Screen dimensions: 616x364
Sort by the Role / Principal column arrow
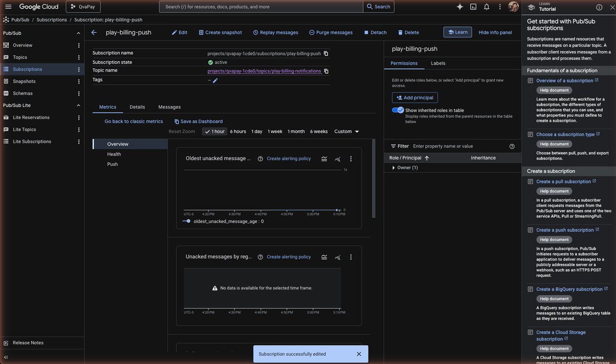coord(427,158)
